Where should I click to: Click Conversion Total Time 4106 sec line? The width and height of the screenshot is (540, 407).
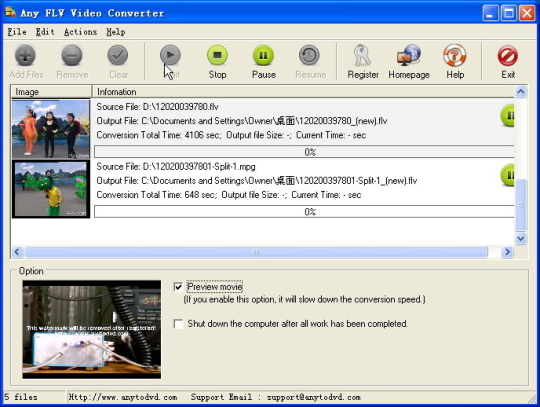click(231, 135)
